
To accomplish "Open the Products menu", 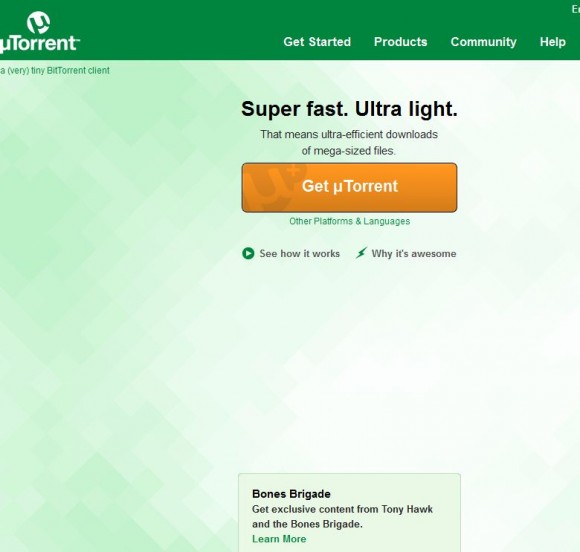I will pos(401,42).
